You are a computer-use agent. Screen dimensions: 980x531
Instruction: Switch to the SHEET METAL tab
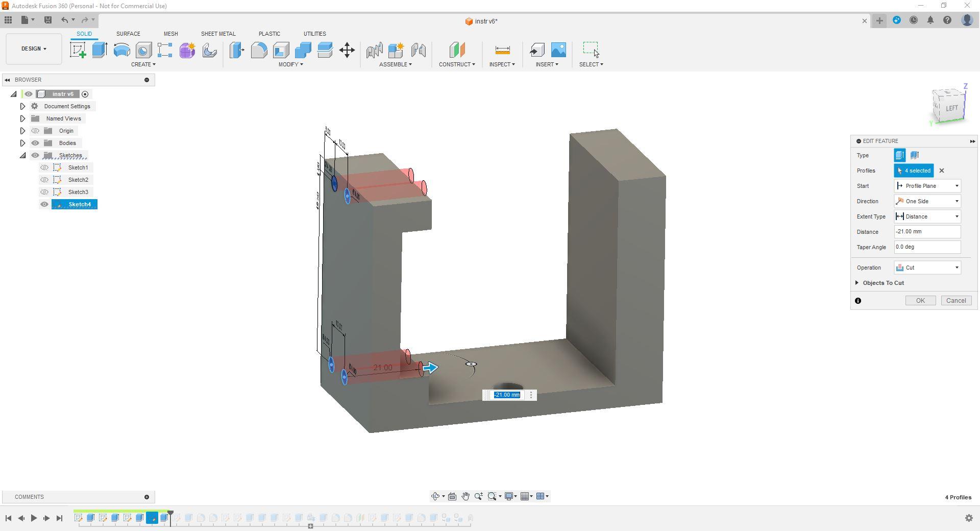(x=218, y=34)
